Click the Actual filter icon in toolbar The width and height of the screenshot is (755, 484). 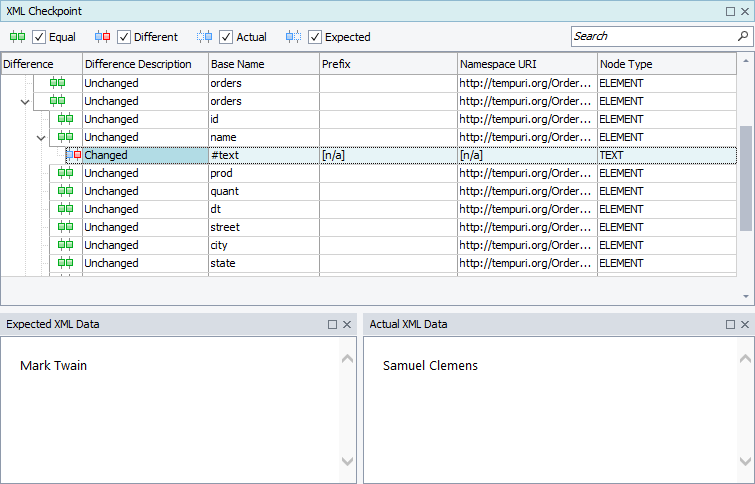(x=205, y=37)
